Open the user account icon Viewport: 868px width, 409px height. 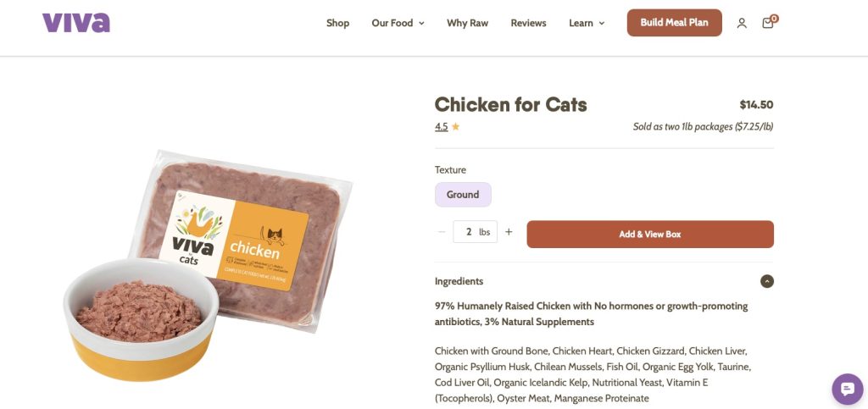click(742, 24)
